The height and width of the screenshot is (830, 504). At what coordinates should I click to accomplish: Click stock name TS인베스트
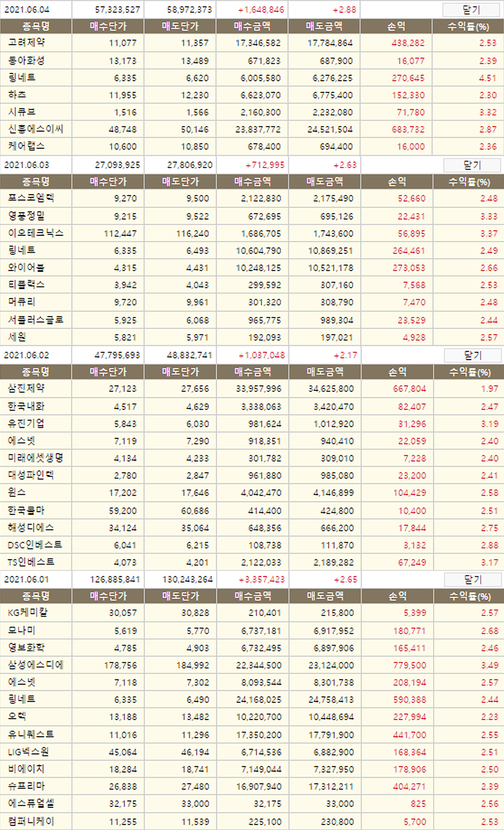(31, 562)
